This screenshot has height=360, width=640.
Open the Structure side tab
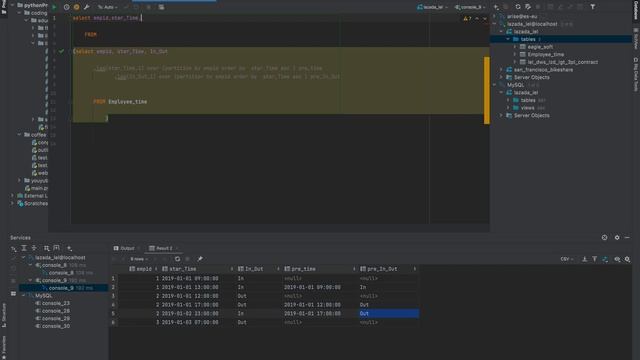click(4, 315)
